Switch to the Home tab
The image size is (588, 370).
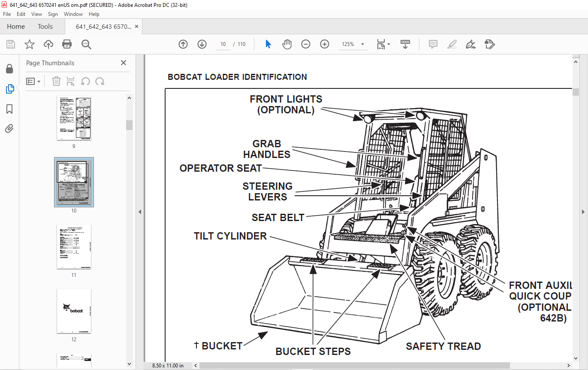tap(16, 27)
